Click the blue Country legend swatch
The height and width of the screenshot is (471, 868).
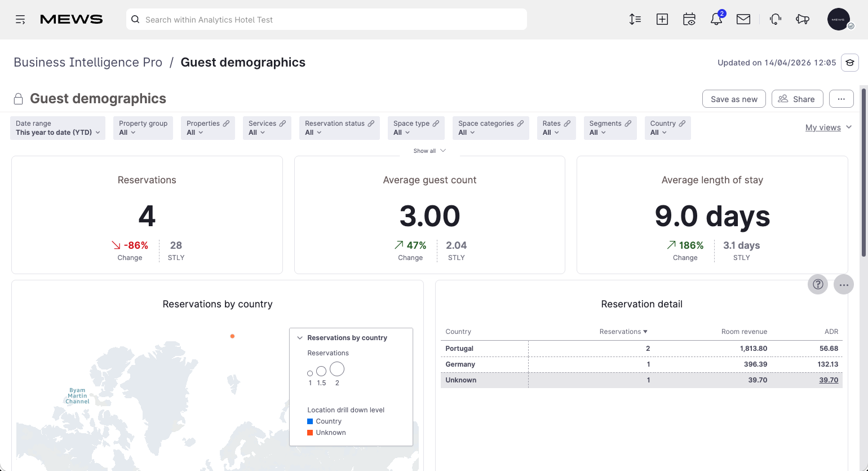pyautogui.click(x=310, y=421)
